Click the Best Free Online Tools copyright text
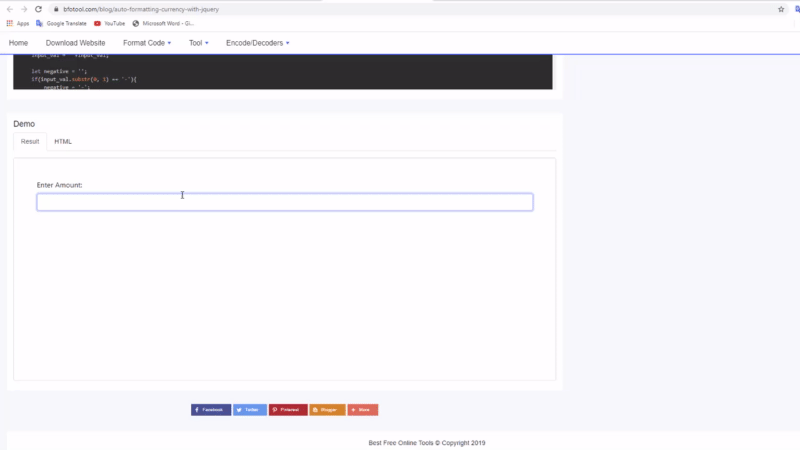This screenshot has width=800, height=450. (x=427, y=443)
